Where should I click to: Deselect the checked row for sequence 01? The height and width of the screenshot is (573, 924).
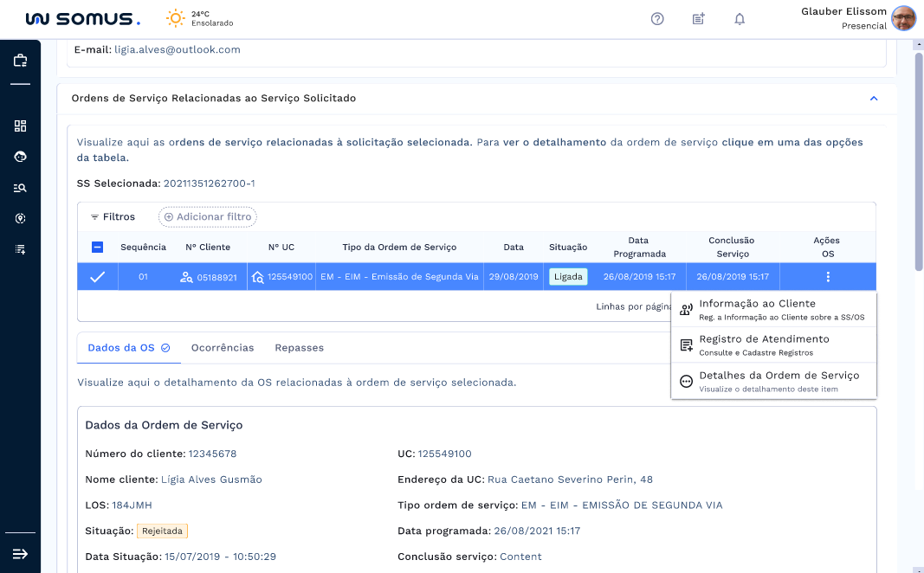(98, 277)
